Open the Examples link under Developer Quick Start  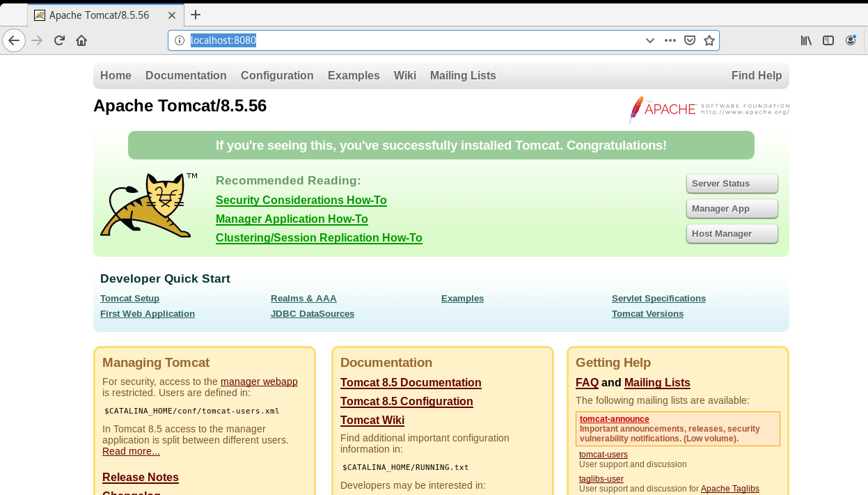tap(462, 299)
